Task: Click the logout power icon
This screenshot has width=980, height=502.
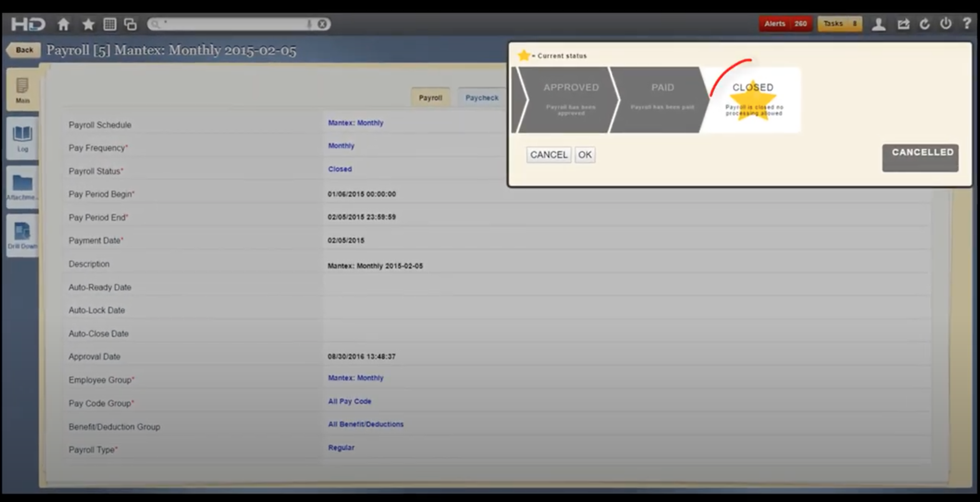Action: (x=946, y=24)
